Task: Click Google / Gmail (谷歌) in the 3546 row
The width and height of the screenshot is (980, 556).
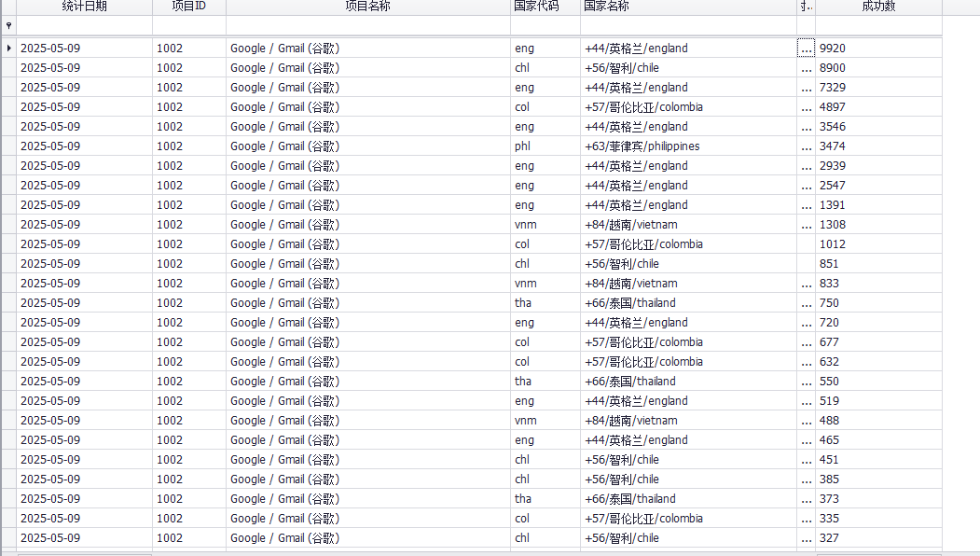Action: point(368,126)
